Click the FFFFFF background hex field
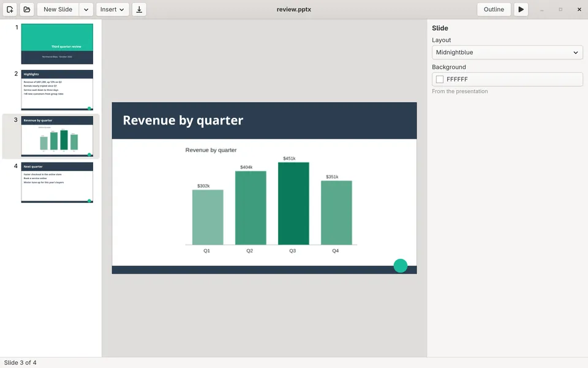588x368 pixels. click(507, 79)
